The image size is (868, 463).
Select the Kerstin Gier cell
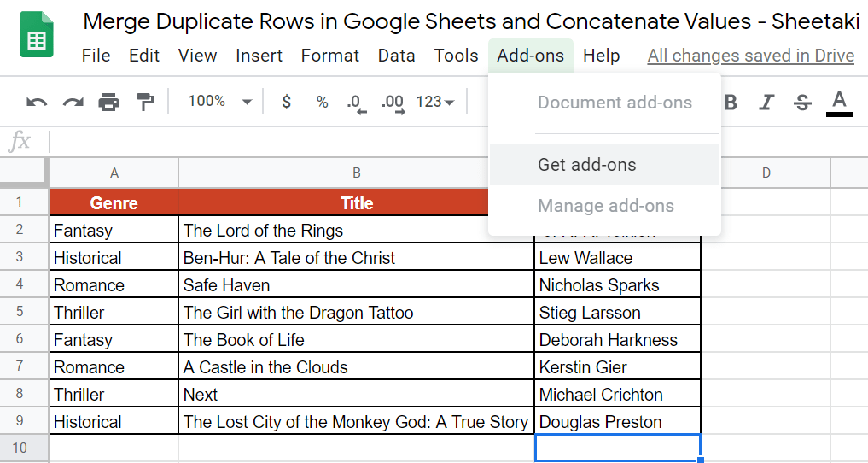pyautogui.click(x=618, y=366)
